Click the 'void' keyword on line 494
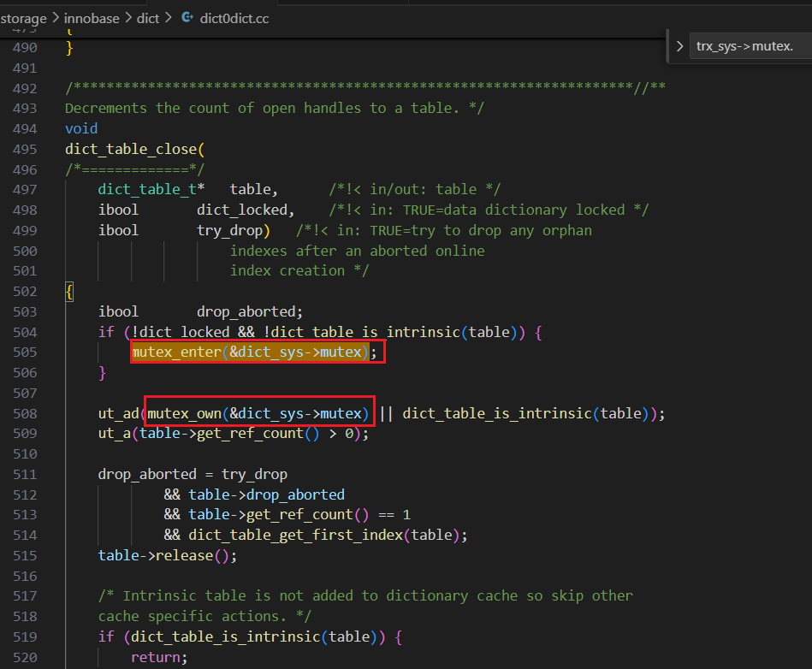 pos(81,128)
